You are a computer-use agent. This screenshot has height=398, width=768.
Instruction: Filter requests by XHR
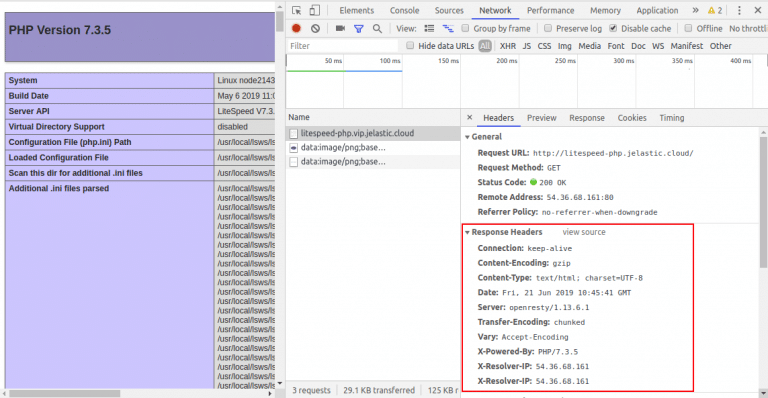coord(507,46)
